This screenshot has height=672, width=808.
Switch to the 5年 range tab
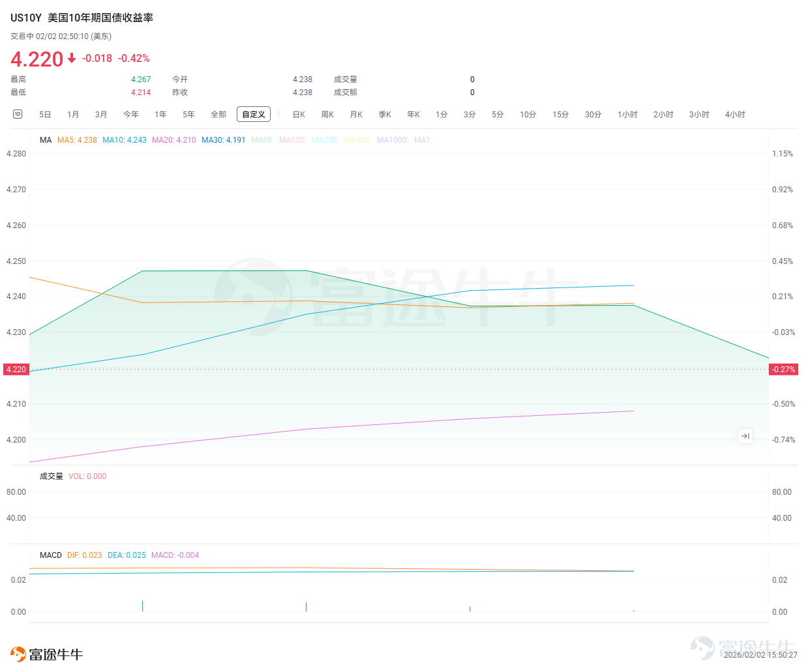(x=188, y=115)
